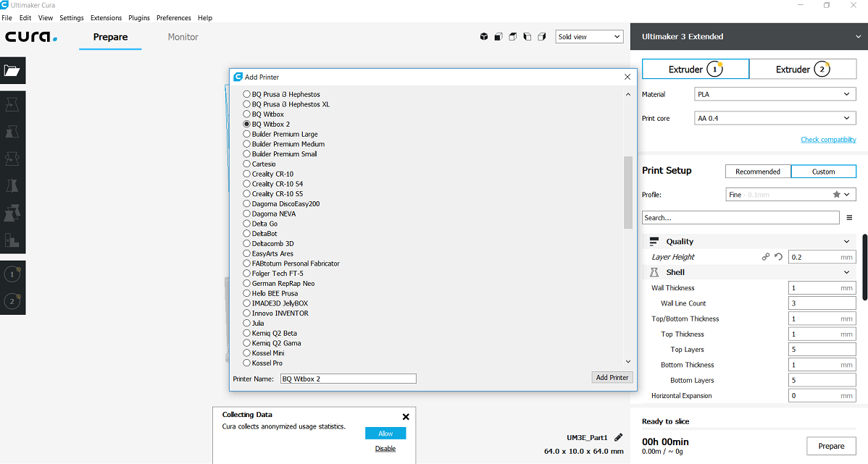The width and height of the screenshot is (868, 464).
Task: Click the Quality category icon
Action: click(x=654, y=242)
